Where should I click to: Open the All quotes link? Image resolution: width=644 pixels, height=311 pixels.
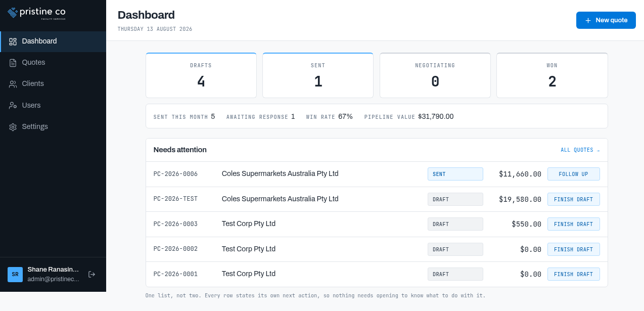[x=580, y=150]
